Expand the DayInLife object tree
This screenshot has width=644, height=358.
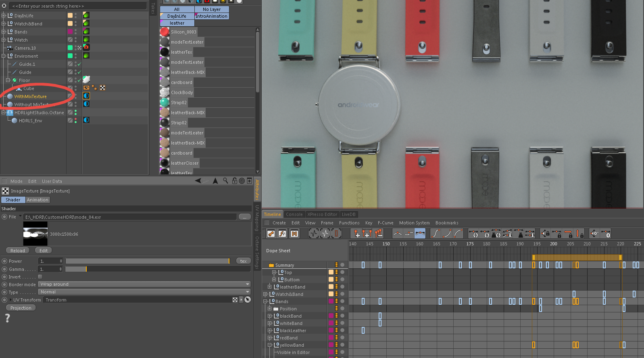click(x=4, y=16)
